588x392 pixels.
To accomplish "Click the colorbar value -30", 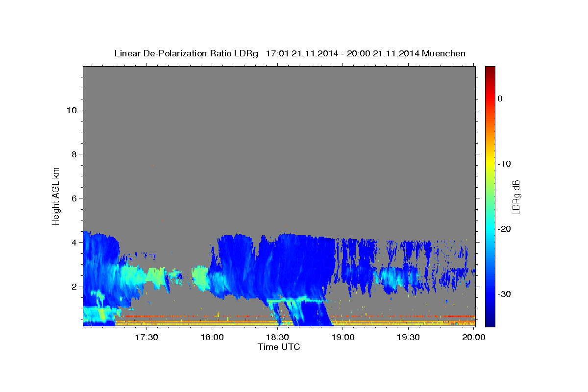I will 504,294.
